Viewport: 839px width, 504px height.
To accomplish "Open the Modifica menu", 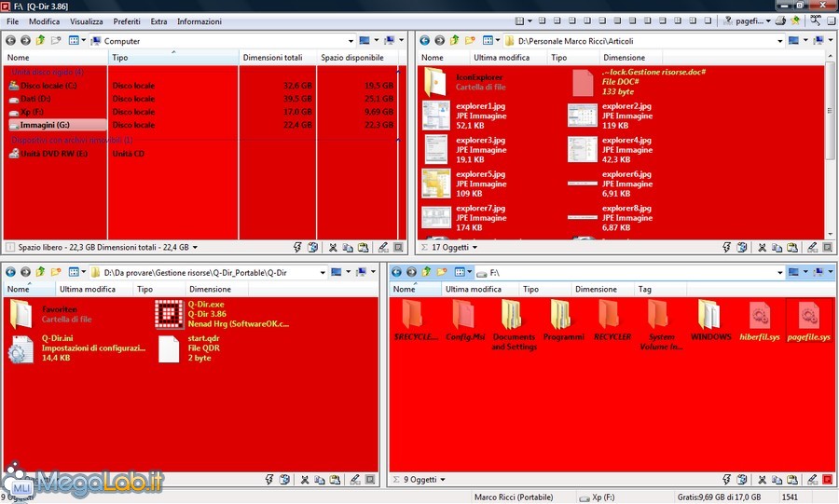I will coord(44,21).
